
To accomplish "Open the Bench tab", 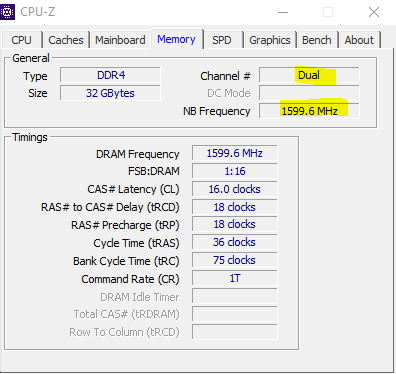I will tap(317, 40).
